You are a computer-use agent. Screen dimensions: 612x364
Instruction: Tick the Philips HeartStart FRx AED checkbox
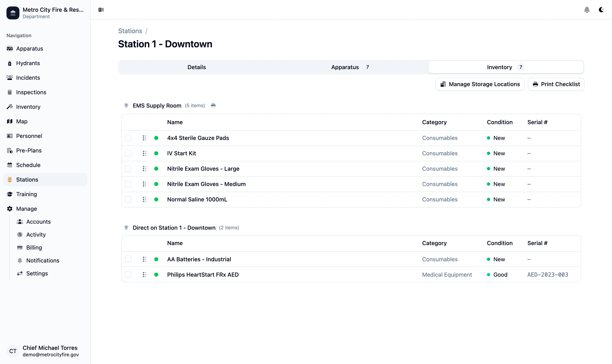point(128,274)
